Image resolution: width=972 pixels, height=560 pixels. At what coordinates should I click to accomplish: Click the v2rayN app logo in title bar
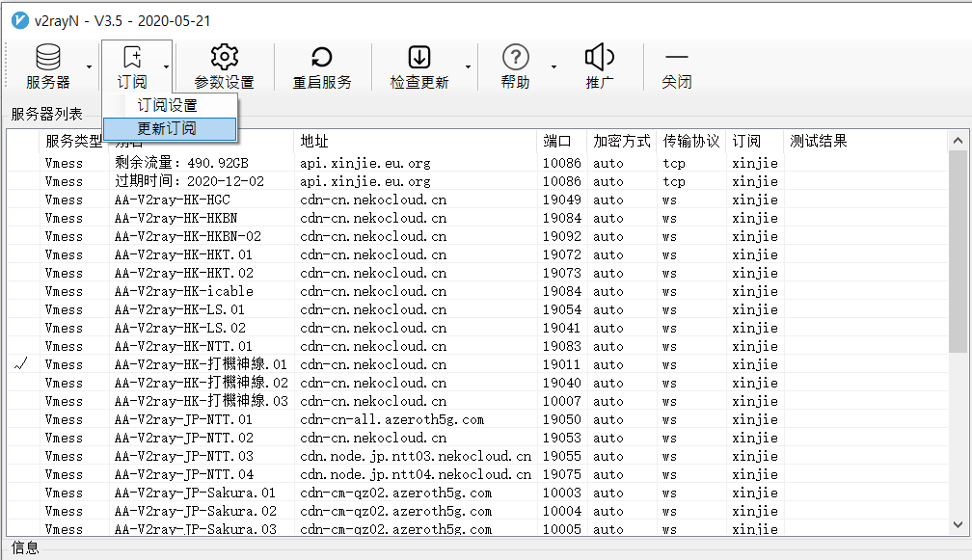[x=20, y=20]
